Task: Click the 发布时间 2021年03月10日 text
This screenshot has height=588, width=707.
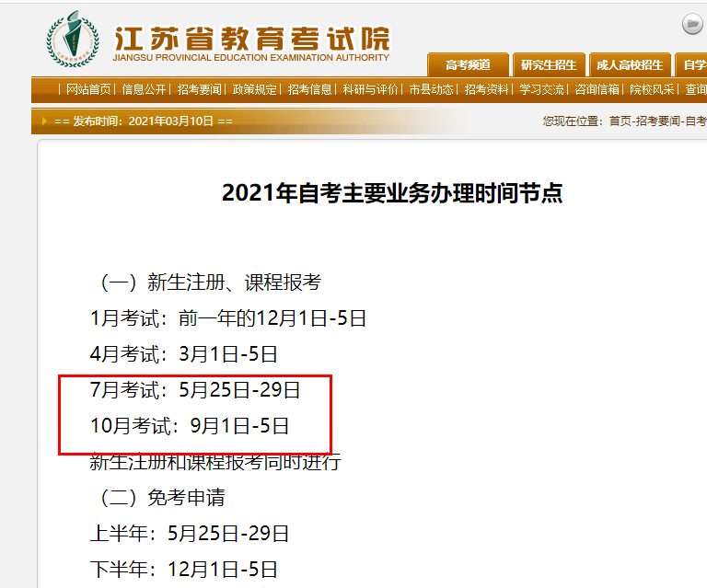Action: click(x=144, y=121)
